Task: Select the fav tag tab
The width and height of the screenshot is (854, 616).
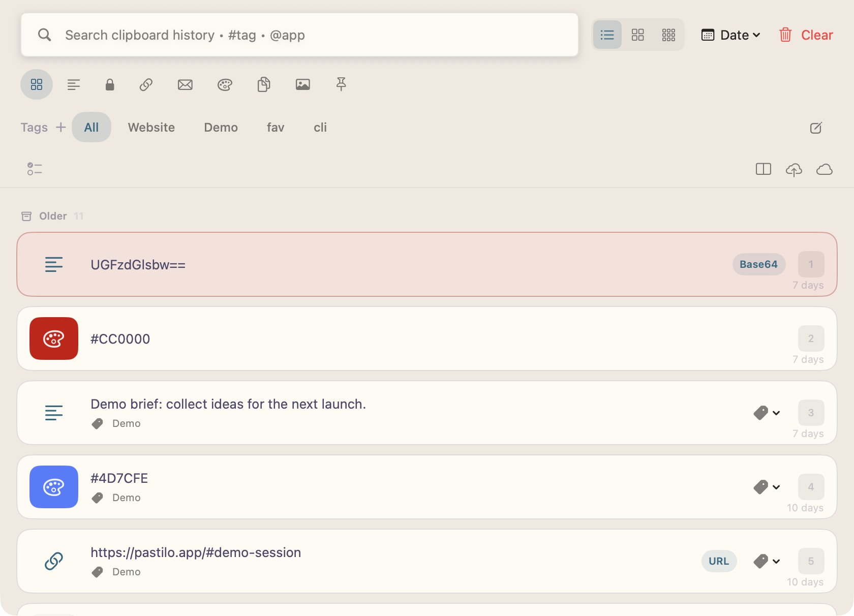Action: [276, 127]
